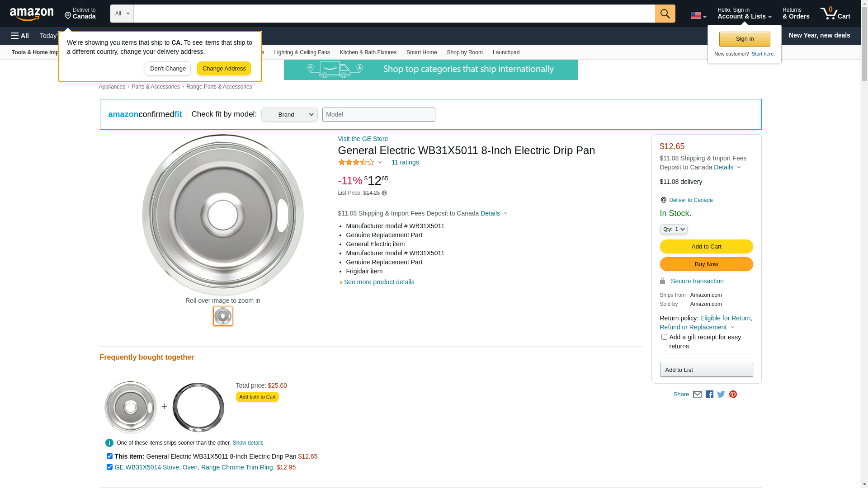Click the List Price info icon
Image resolution: width=868 pixels, height=488 pixels.
(384, 193)
